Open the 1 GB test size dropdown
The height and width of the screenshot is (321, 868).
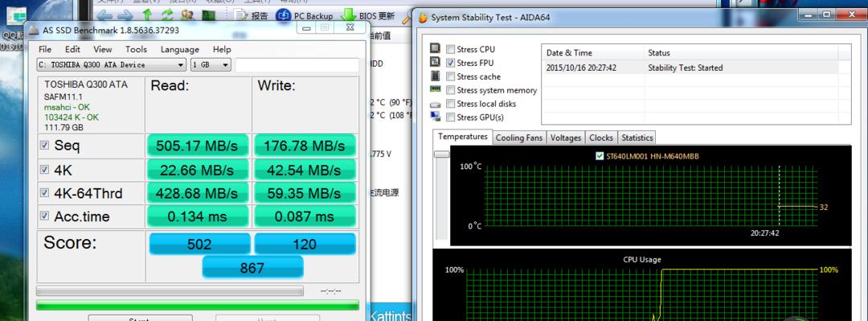pos(211,65)
